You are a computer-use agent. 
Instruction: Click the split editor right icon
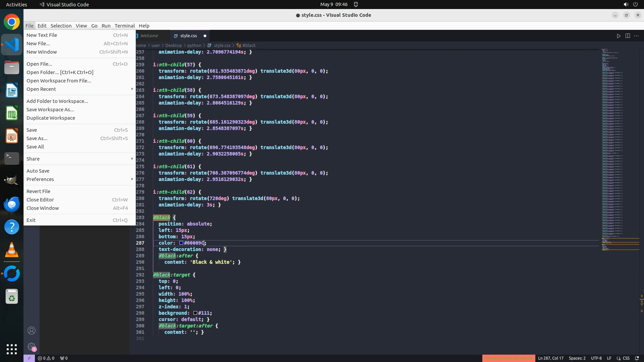[x=628, y=36]
